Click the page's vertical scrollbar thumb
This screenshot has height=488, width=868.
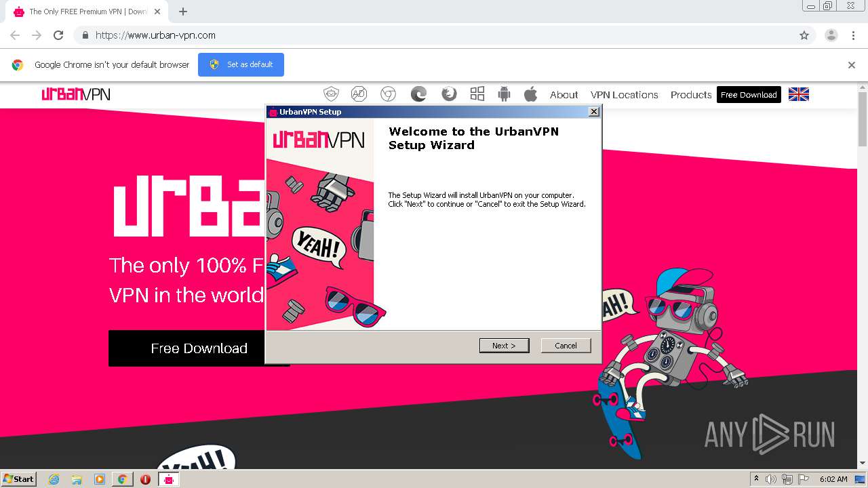pos(863,119)
